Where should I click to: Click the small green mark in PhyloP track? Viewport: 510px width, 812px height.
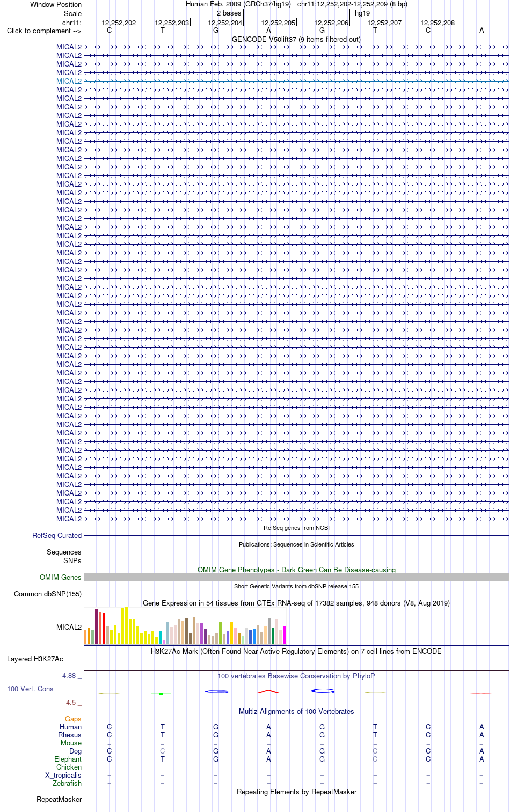pos(161,694)
